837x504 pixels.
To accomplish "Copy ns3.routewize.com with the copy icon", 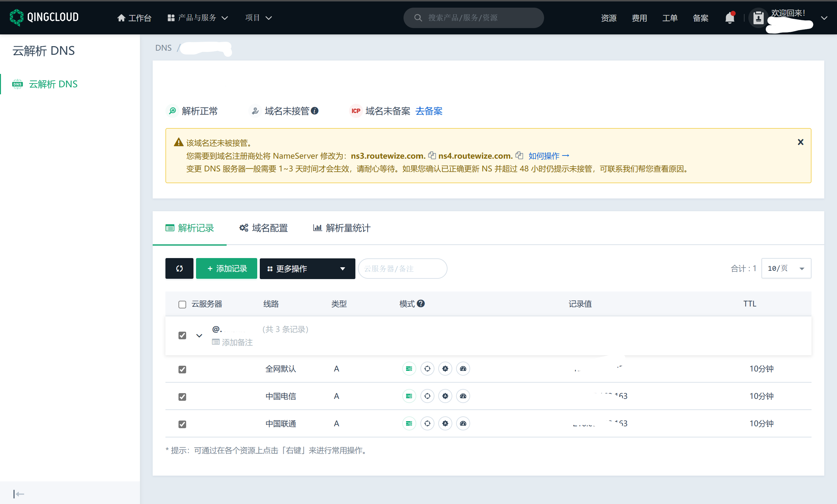I will point(432,155).
